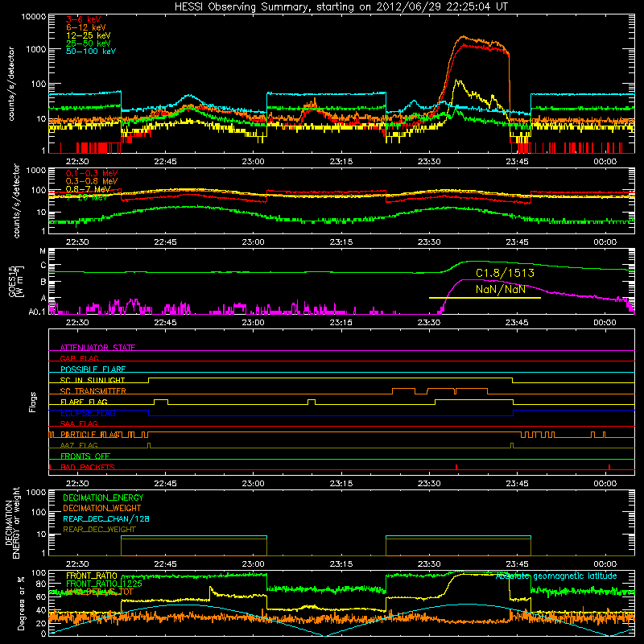Click the 'Absolute geomagnetic latitude' label
Screen dimensions: 644x644
pyautogui.click(x=556, y=576)
